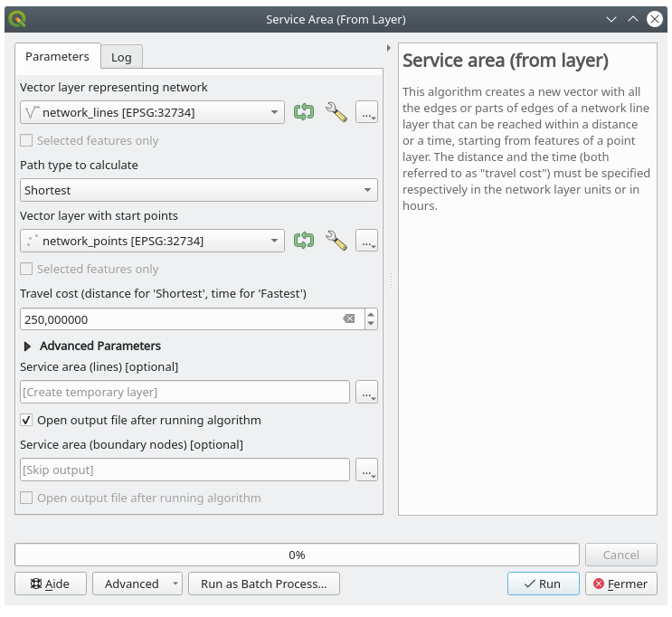Image resolution: width=672 pixels, height=617 pixels.
Task: Click browse button beside network_points layer
Action: coord(366,241)
